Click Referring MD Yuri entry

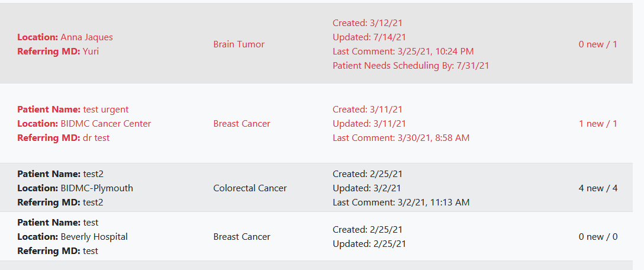58,52
